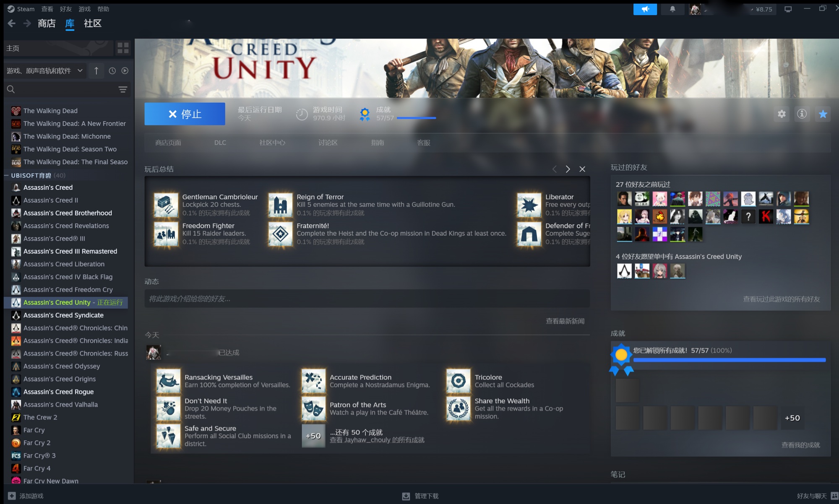Open the 查看 menu

click(47, 9)
